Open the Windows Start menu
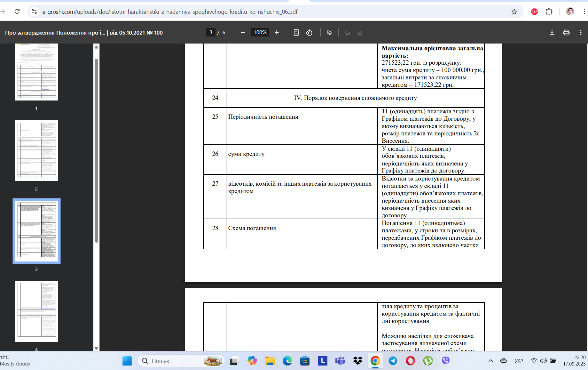 [127, 361]
